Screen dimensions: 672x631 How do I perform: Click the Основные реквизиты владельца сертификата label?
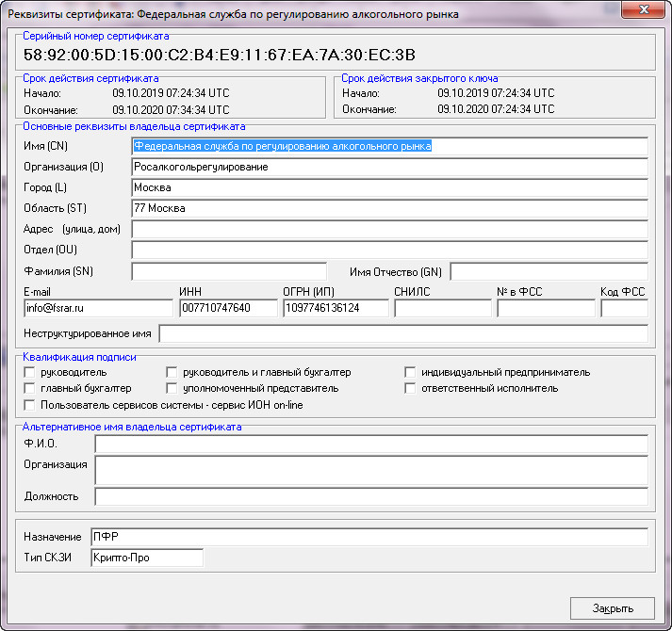coord(134,126)
